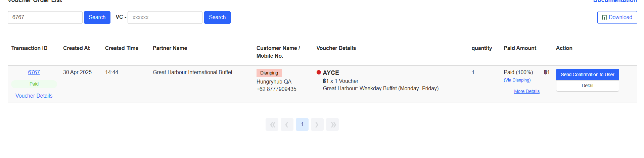Send Confirmation to User
This screenshot has width=644, height=158.
587,74
